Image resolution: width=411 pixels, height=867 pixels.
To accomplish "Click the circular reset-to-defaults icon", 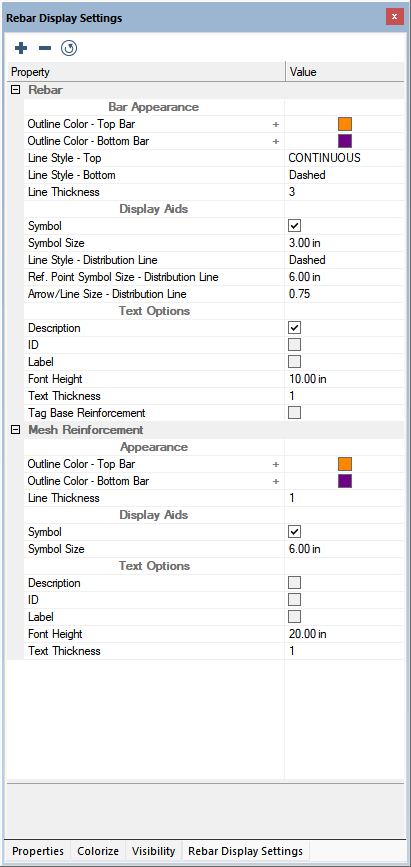I will [69, 48].
